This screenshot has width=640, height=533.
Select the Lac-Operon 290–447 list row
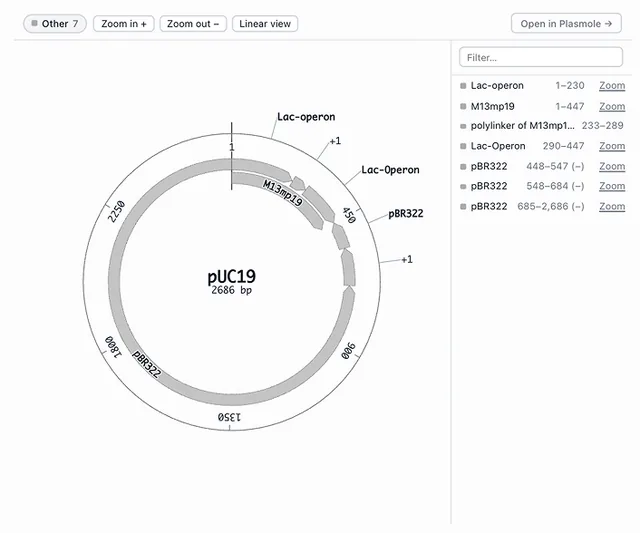click(542, 146)
